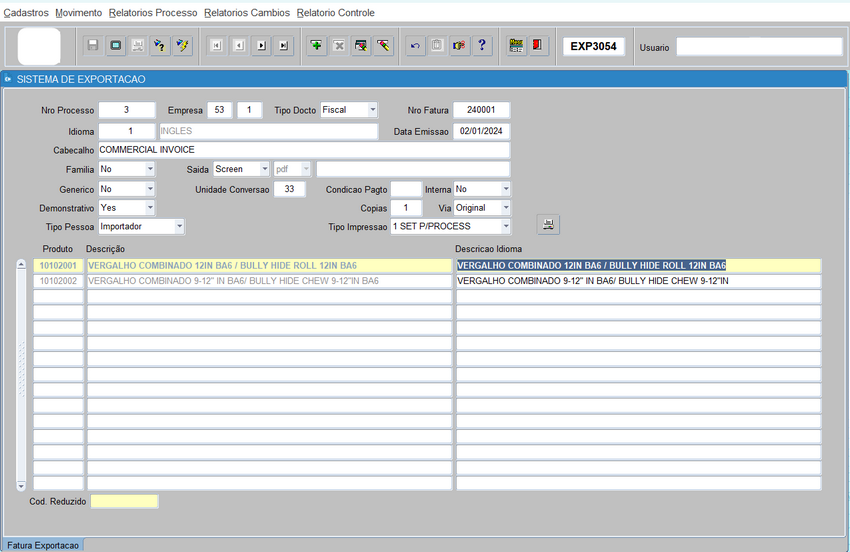Click the Nro Processo field
Viewport: 850px width, 552px height.
coord(127,110)
